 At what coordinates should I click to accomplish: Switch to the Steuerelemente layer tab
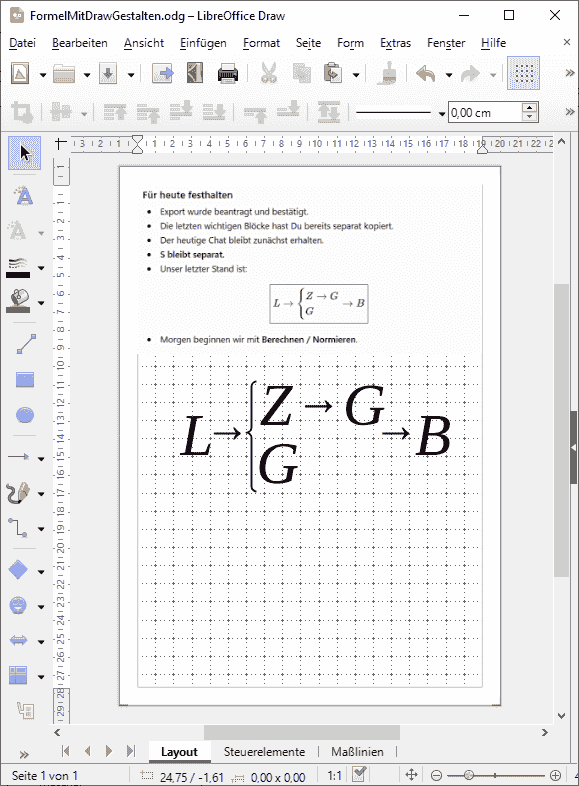(x=264, y=751)
